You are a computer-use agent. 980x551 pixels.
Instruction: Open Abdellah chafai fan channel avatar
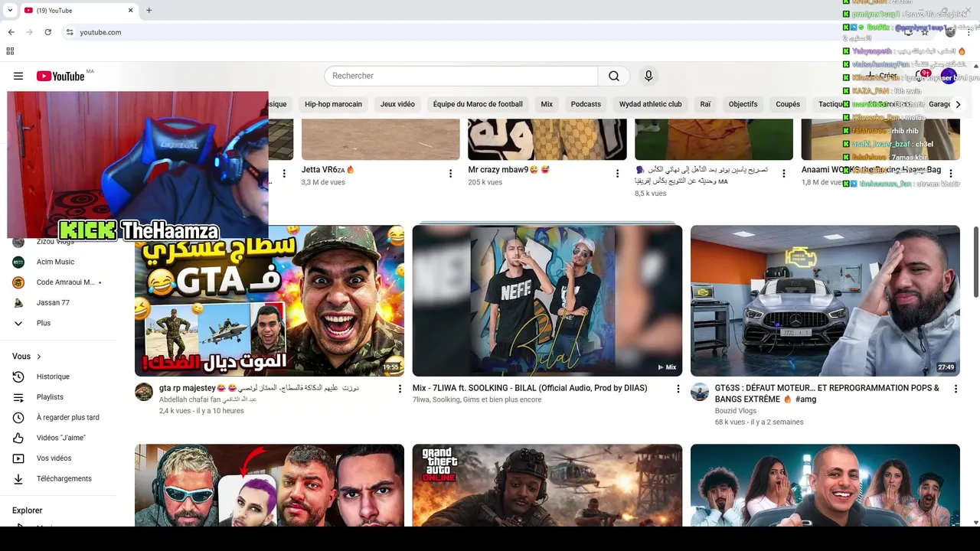click(144, 392)
